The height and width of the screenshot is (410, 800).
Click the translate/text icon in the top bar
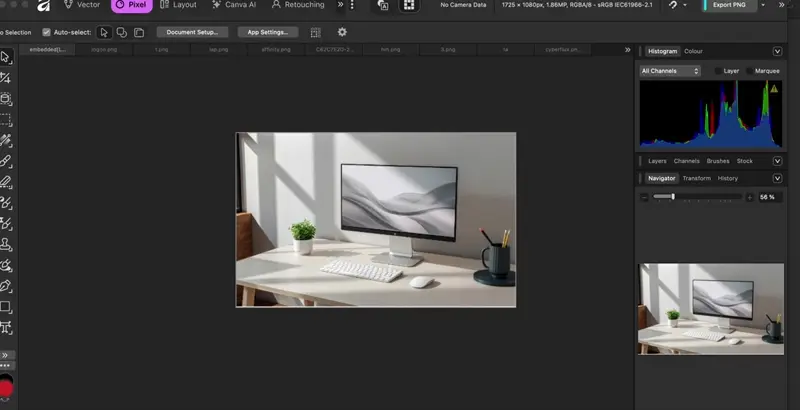coord(383,5)
